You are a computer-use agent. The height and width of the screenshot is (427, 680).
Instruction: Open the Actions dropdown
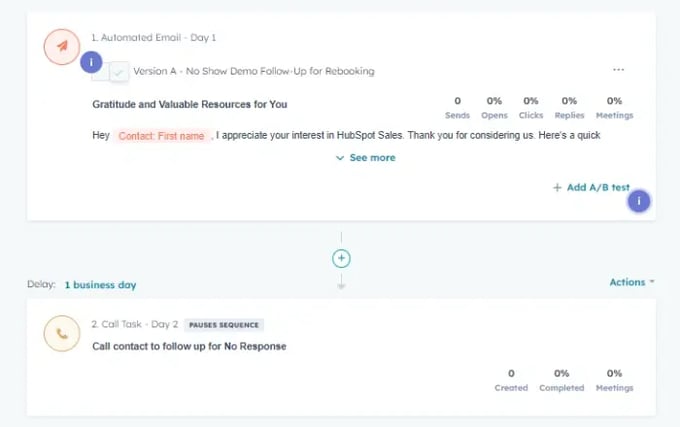[x=632, y=282]
